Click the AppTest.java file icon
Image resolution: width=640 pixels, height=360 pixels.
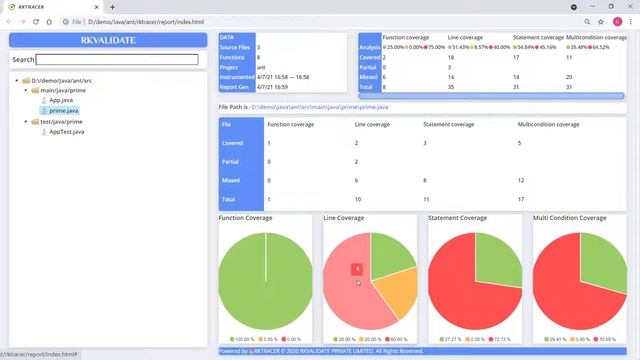(x=44, y=132)
